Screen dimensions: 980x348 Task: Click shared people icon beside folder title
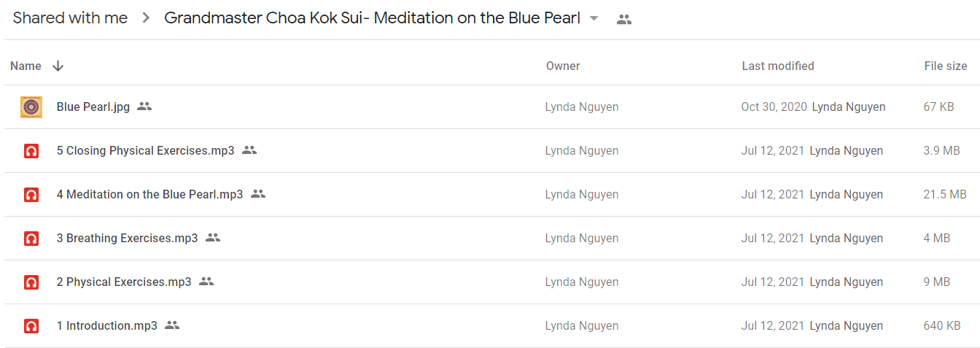[x=624, y=20]
